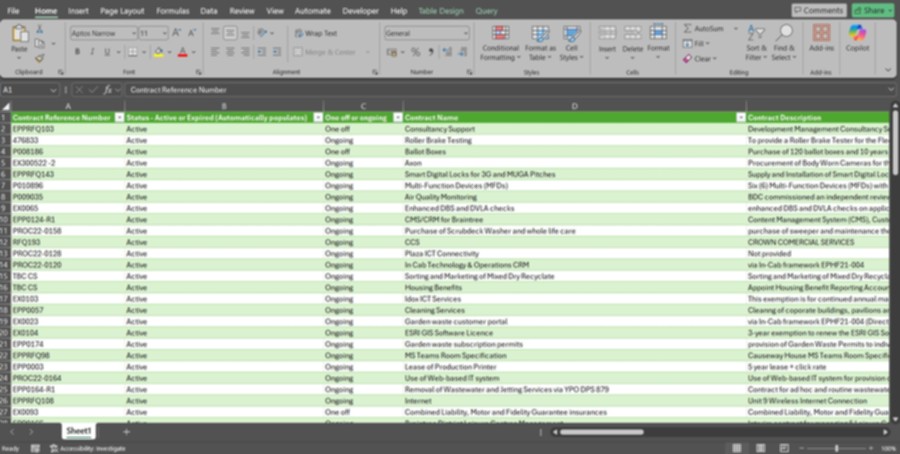Apply red font color

pos(183,52)
